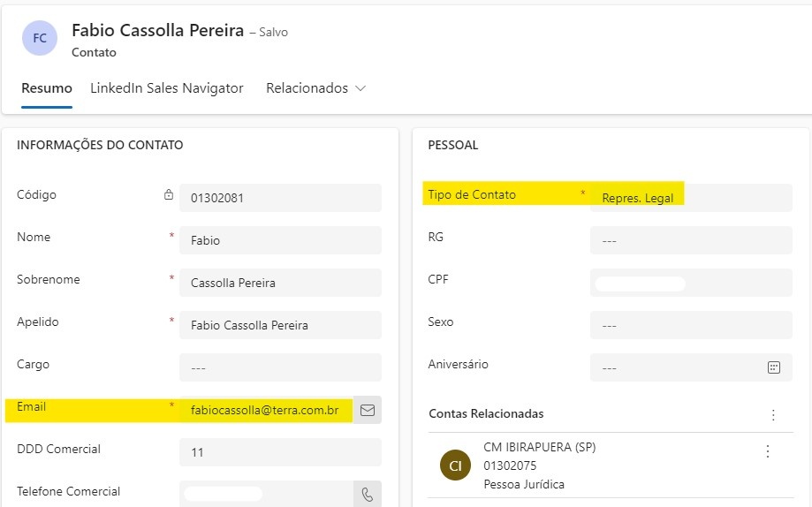Open the Tipo de Contato dropdown
Screen dimensions: 812x507
click(691, 198)
